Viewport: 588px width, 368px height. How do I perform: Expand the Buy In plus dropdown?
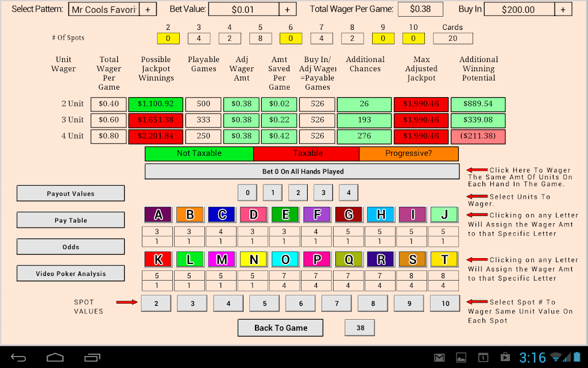coord(563,9)
